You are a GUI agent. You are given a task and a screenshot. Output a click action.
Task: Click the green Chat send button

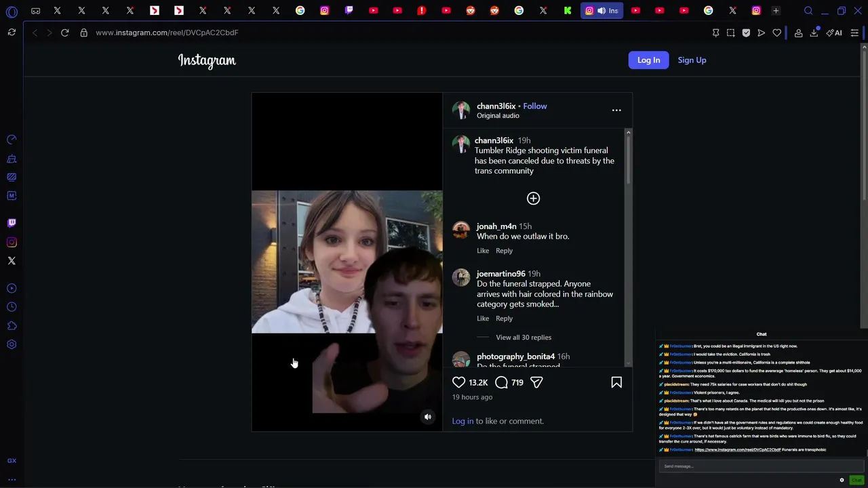pos(856,480)
